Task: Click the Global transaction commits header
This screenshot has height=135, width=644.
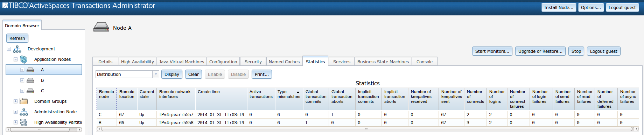Action: point(316,99)
